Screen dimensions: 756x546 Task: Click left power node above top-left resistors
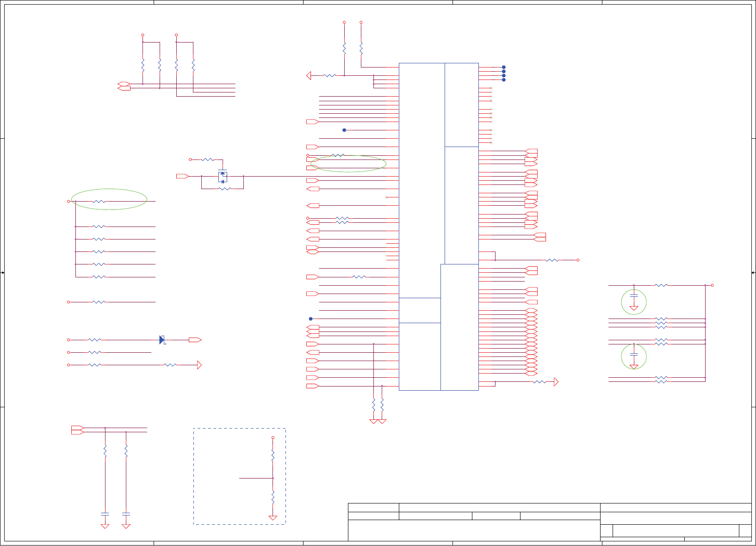(x=143, y=35)
